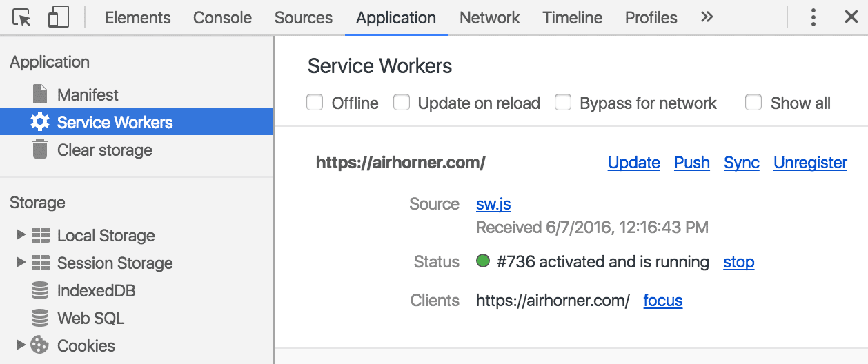Toggle the device toolbar icon
The height and width of the screenshot is (364, 868).
click(58, 18)
